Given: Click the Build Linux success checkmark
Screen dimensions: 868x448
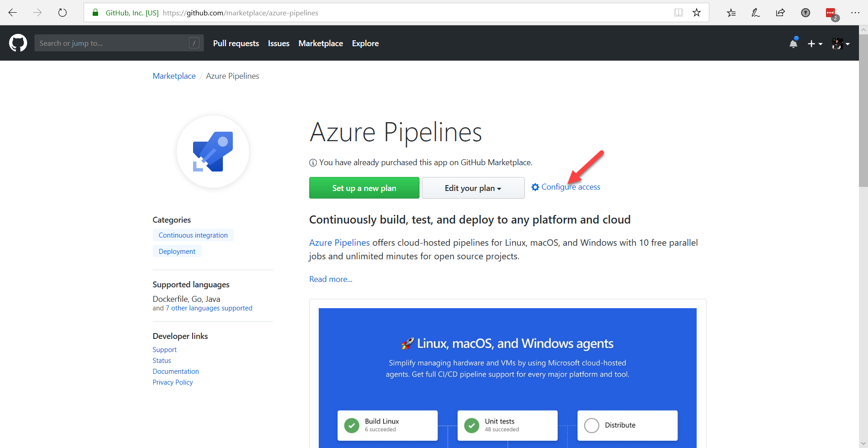Looking at the screenshot, I should (352, 425).
